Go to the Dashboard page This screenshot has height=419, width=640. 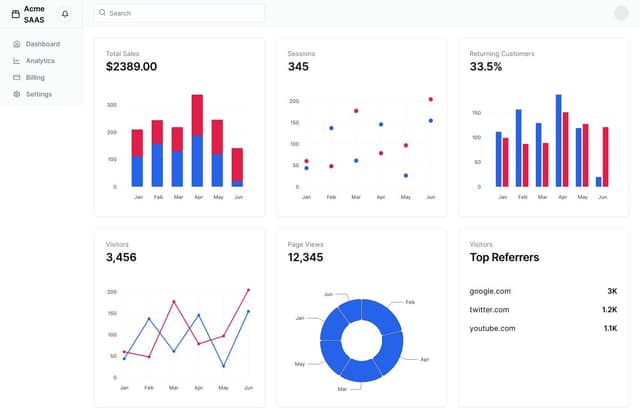42,44
